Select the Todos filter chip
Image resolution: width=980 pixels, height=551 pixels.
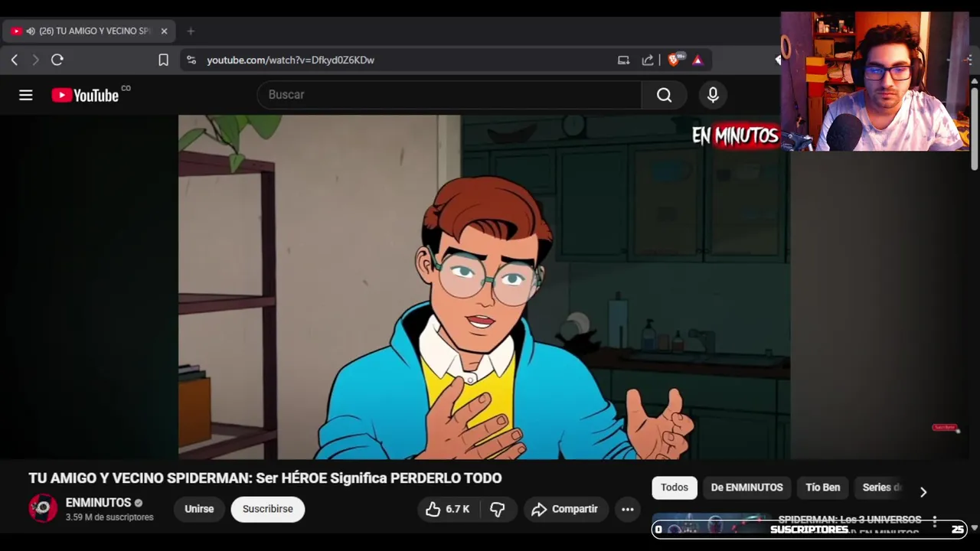[675, 487]
